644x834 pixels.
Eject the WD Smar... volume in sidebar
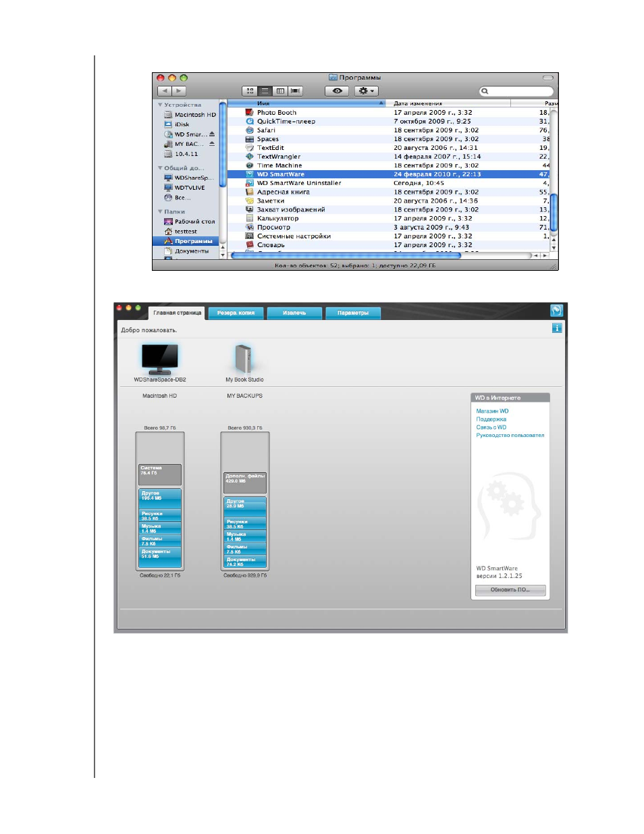click(212, 134)
